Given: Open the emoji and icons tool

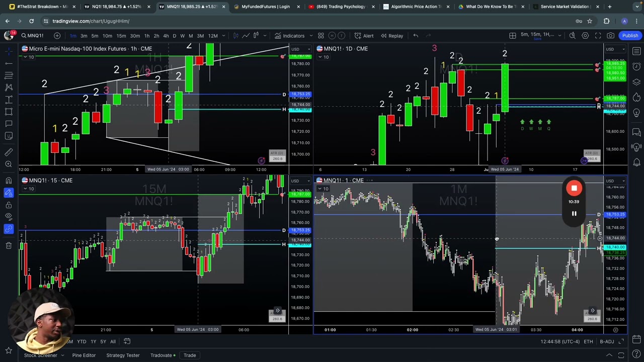Looking at the screenshot, I should point(9,136).
